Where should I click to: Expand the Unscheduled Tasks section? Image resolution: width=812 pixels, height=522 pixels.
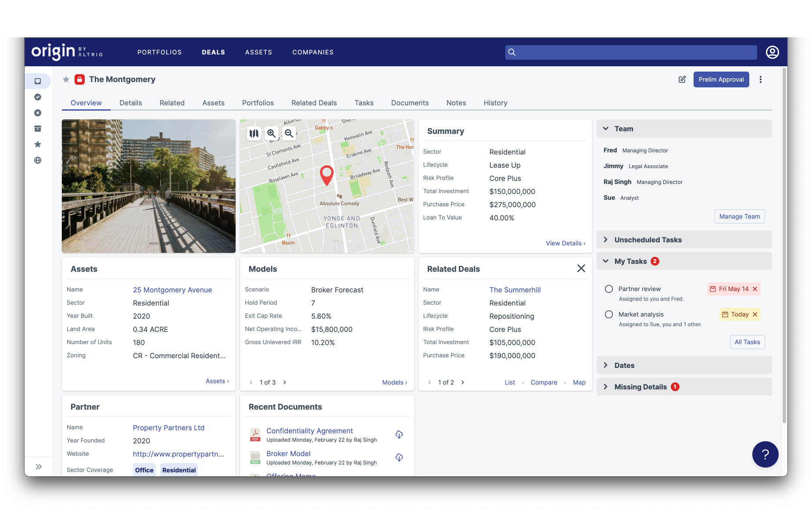click(x=684, y=240)
